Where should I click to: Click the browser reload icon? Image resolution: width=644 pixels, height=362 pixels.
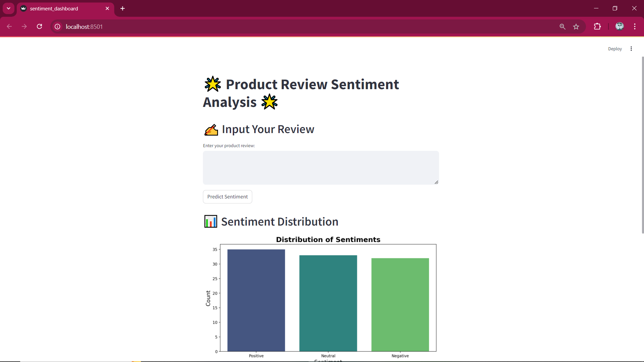40,26
